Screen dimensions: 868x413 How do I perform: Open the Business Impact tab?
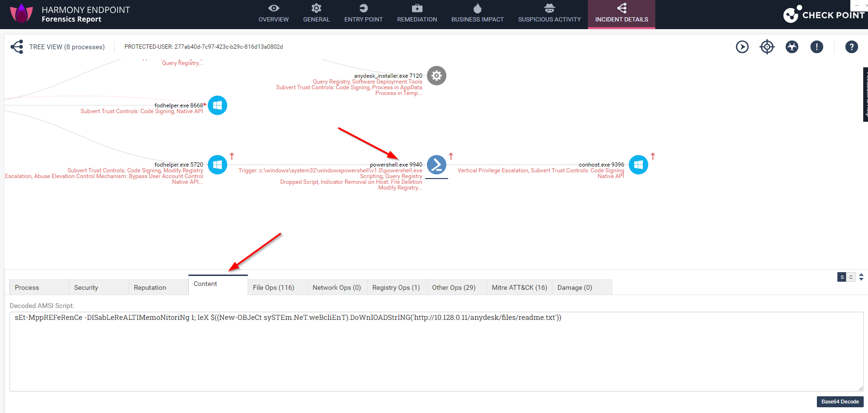click(x=477, y=14)
